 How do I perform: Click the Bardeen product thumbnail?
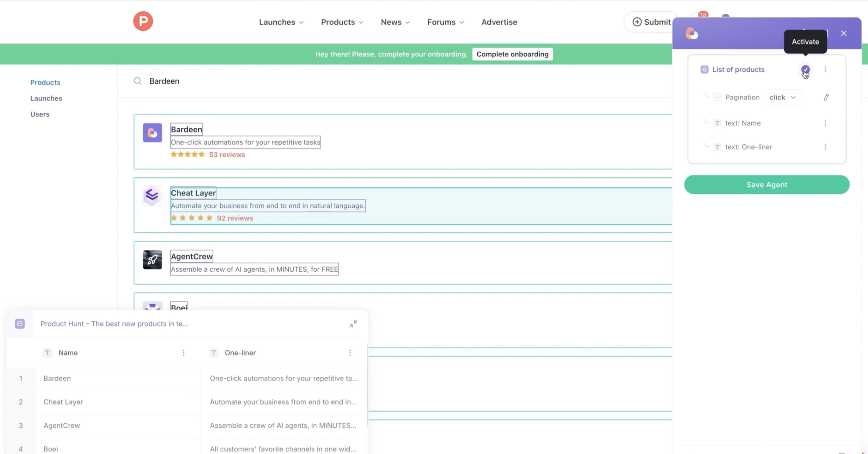[152, 133]
